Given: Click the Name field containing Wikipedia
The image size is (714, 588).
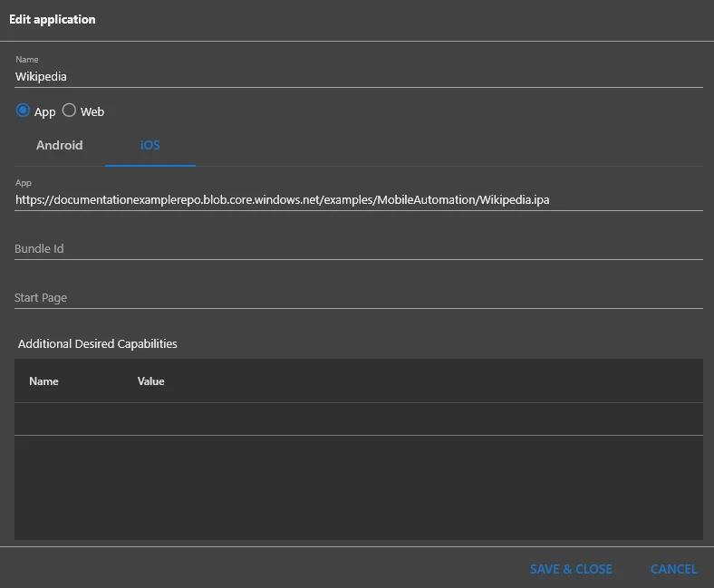Looking at the screenshot, I should click(358, 77).
